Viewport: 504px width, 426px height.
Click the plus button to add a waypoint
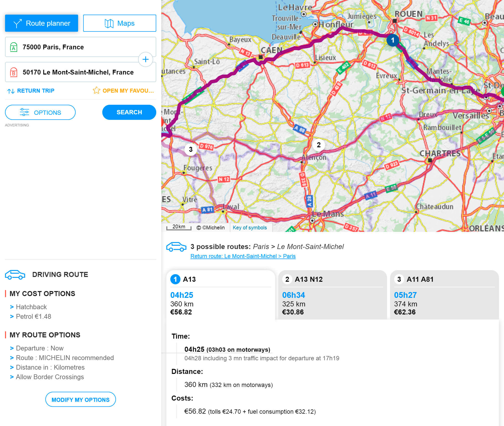[x=146, y=59]
